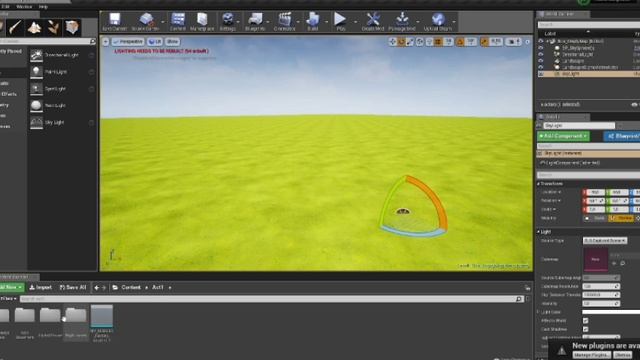This screenshot has height=360, width=640.
Task: Maximize or restore the viewport
Action: pos(527,42)
